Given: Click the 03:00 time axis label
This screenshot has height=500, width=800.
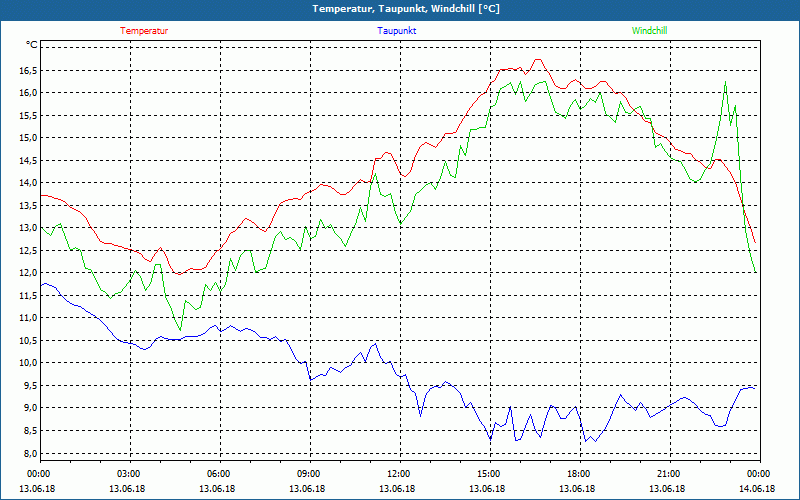Looking at the screenshot, I should point(131,473).
